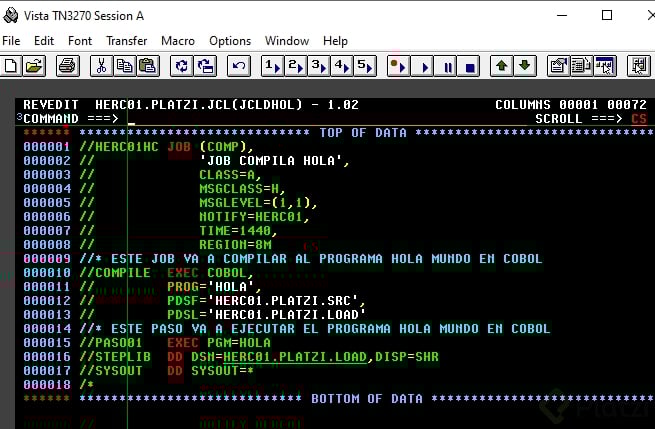Viewport: 655px width, 429px height.
Task: Click PGM=HOLA text
Action: coord(239,343)
